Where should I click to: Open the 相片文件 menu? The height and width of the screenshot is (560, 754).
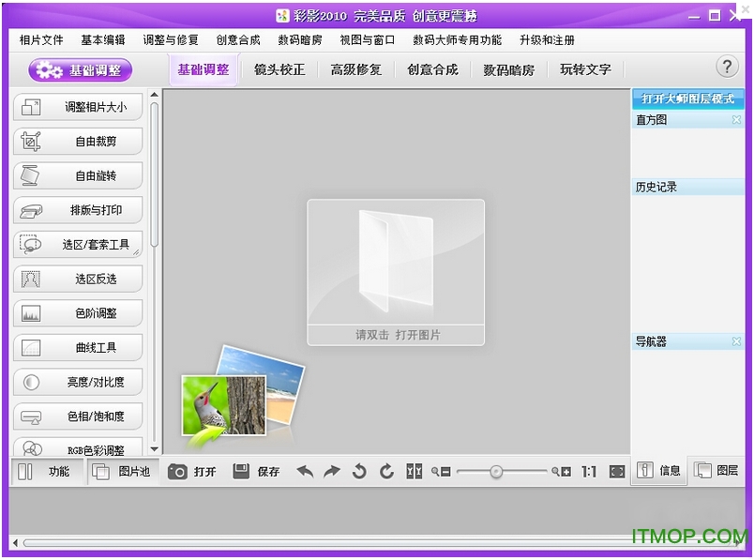tap(41, 40)
